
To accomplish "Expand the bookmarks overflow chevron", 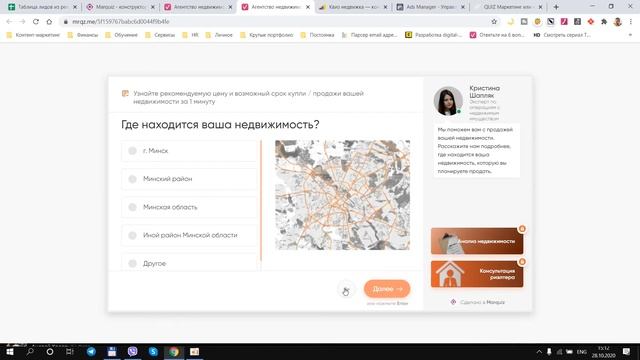I will tap(630, 35).
